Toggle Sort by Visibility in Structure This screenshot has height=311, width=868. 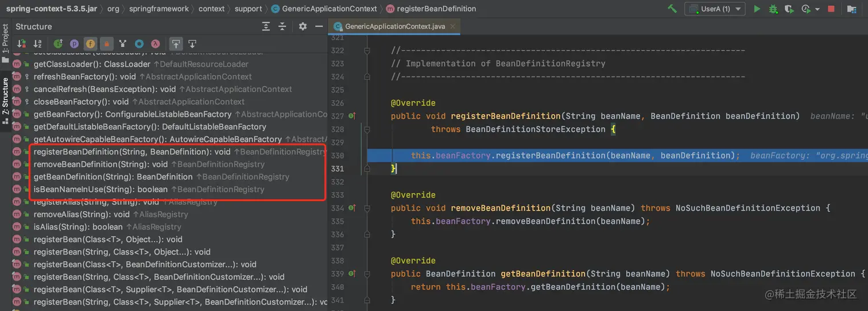coord(21,44)
